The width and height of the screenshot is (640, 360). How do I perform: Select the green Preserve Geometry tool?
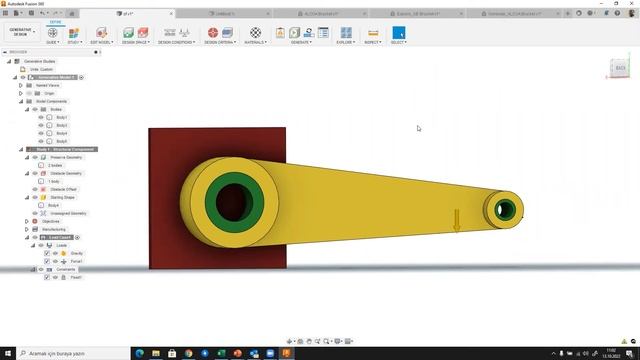tap(129, 33)
